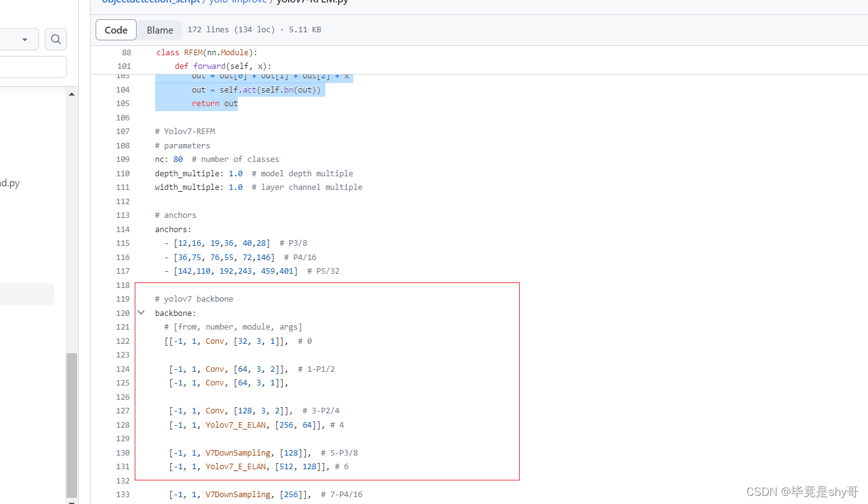Select line number 88 in the sticky header
Viewport: 868px width, 504px height.
(x=126, y=53)
